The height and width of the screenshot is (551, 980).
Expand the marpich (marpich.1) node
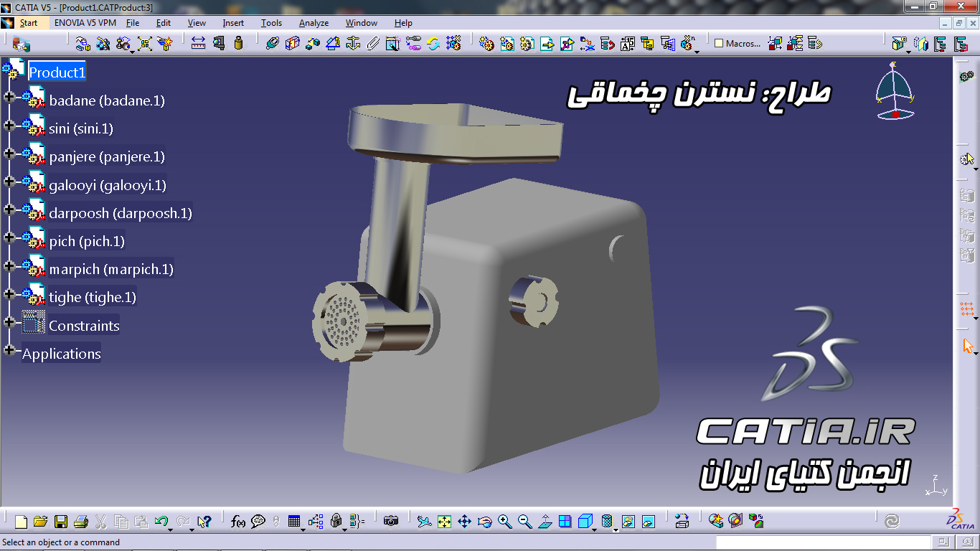point(9,265)
